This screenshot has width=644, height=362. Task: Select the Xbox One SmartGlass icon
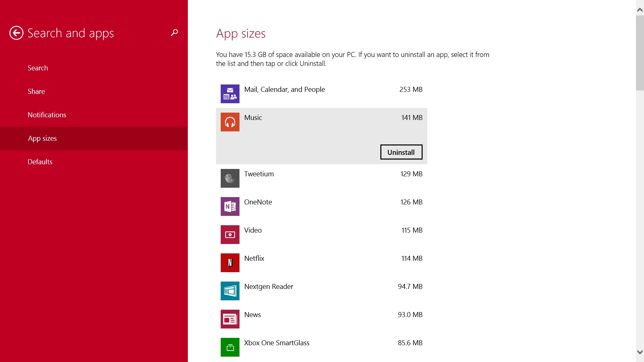click(x=230, y=347)
